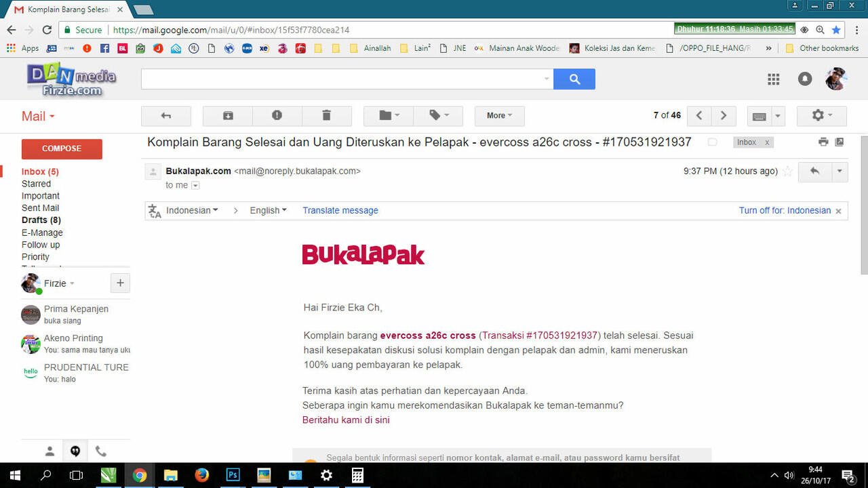Open Photoshop from the taskbar
This screenshot has width=868, height=488.
coord(233,475)
